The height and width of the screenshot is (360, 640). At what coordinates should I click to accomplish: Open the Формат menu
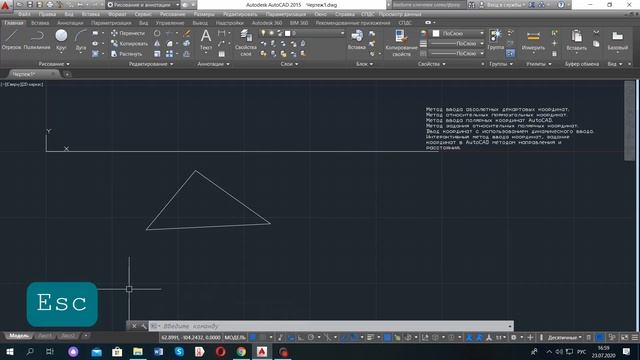point(117,14)
